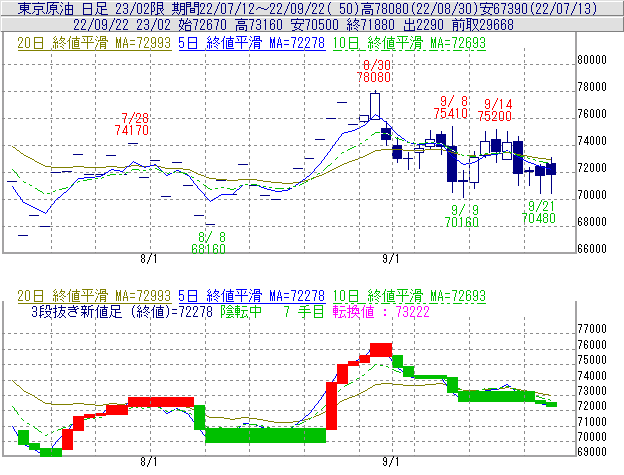
Task: Click the 終71880 closing price text
Action: (370, 25)
